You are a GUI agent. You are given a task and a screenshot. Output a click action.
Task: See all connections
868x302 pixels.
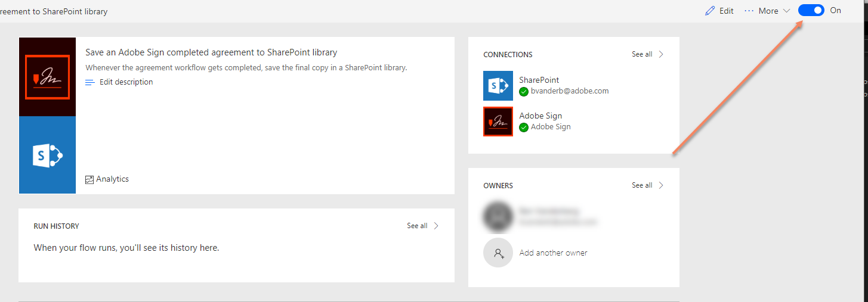coord(642,54)
